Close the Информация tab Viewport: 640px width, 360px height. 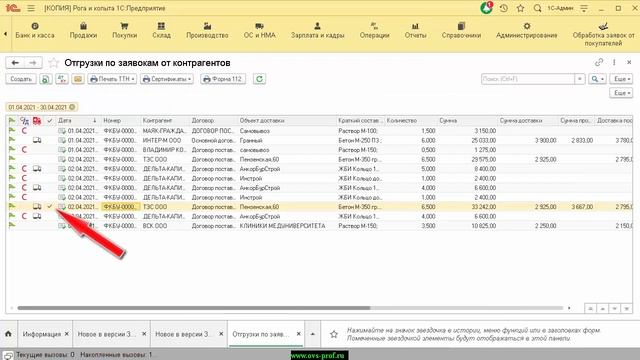pos(67,334)
